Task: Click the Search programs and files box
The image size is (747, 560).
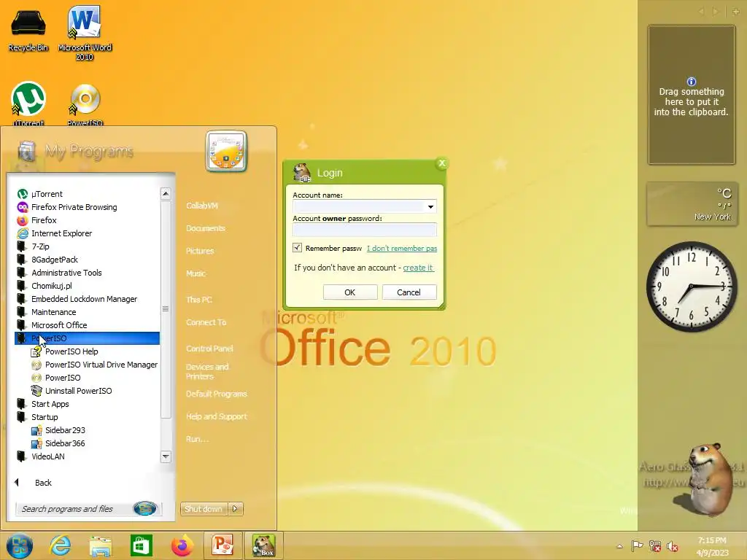Action: [76, 509]
